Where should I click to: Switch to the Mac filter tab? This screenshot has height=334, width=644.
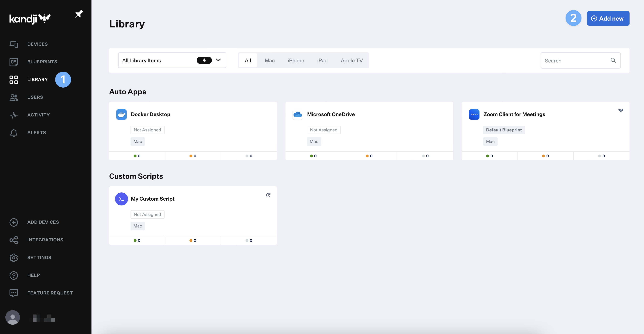[x=269, y=60]
